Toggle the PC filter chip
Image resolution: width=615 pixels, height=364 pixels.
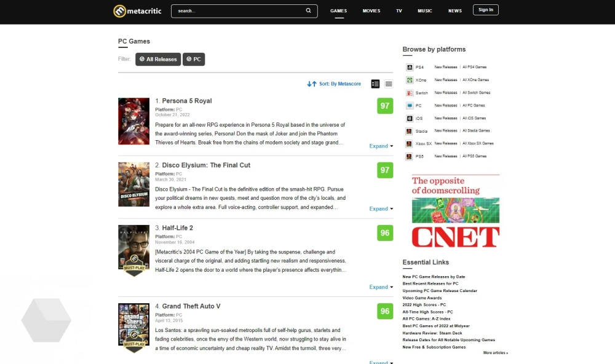[194, 59]
